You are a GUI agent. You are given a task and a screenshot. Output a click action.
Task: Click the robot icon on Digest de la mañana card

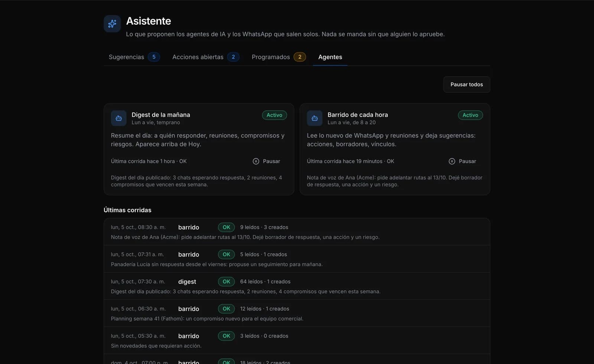tap(119, 118)
